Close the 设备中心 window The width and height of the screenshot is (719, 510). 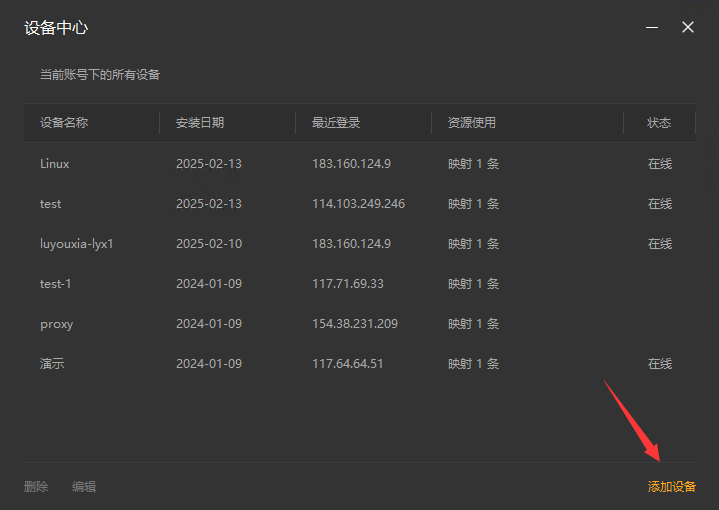pyautogui.click(x=687, y=28)
